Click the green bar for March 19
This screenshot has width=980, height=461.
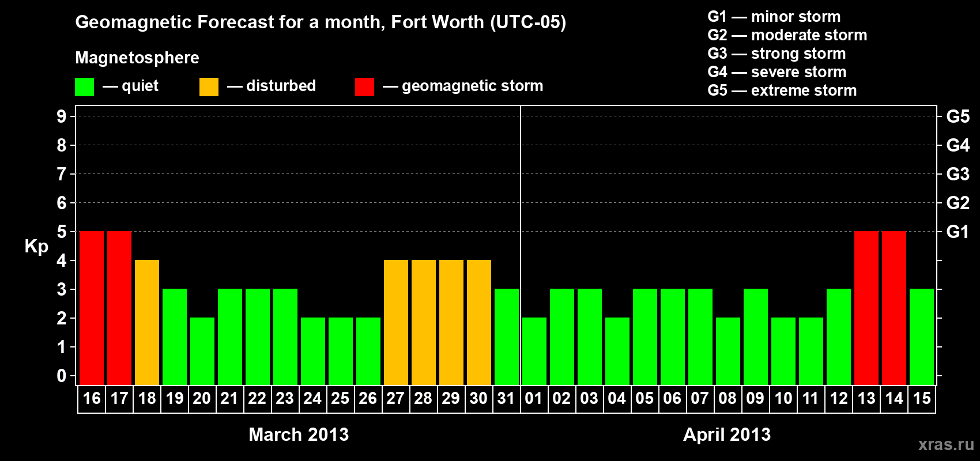175,337
